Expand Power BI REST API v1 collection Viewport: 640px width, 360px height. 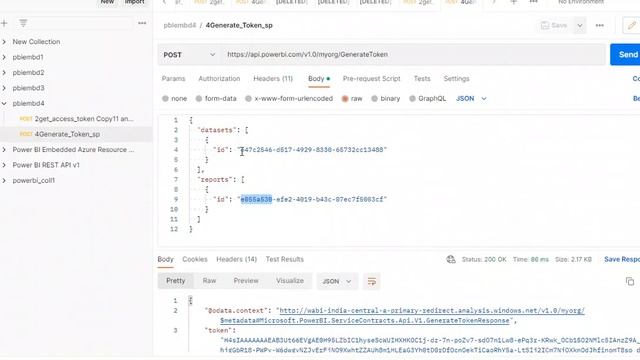4,165
